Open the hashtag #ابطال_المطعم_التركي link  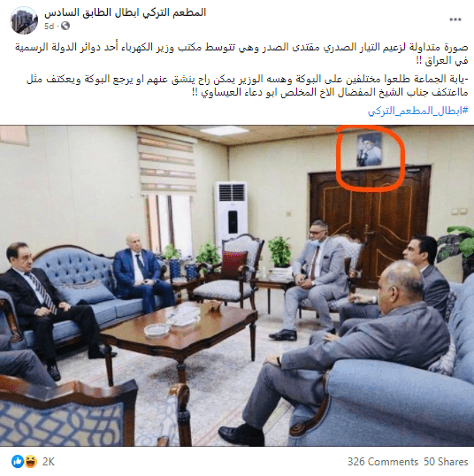click(x=418, y=111)
